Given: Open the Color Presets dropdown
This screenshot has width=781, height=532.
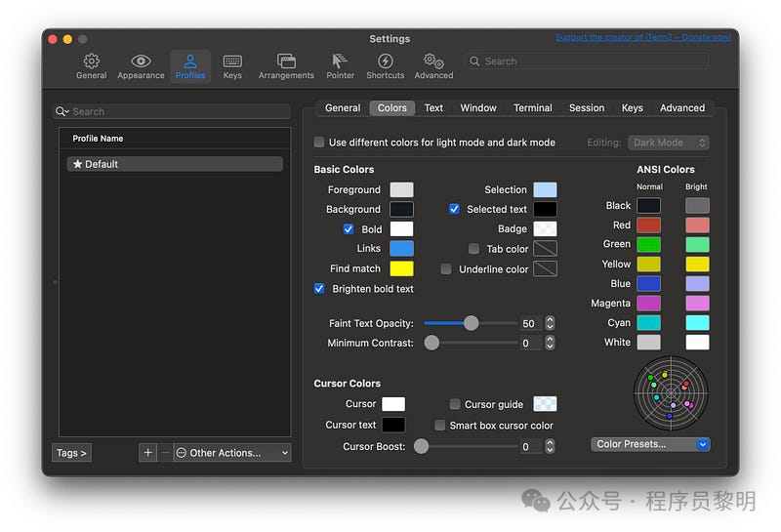Looking at the screenshot, I should click(x=650, y=444).
